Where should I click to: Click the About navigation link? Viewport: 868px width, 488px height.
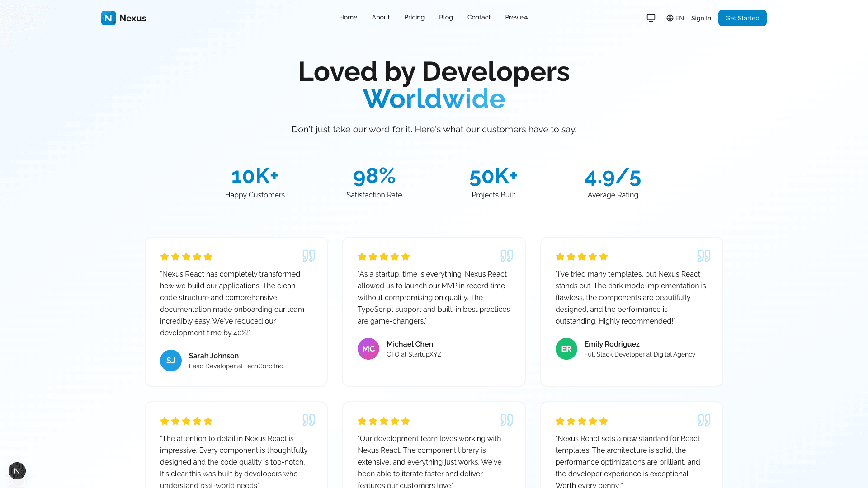tap(381, 17)
